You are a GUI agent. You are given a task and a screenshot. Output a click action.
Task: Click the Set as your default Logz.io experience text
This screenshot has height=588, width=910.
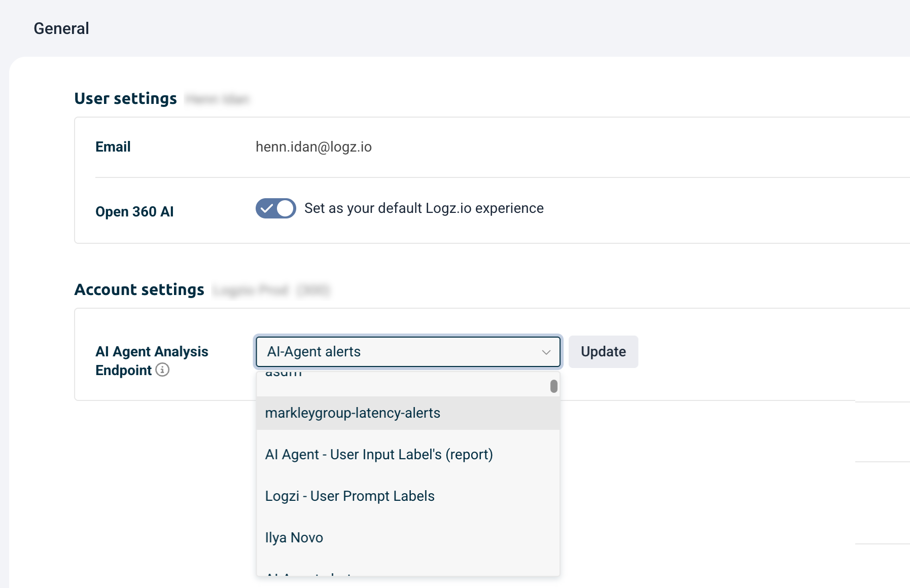click(x=424, y=208)
